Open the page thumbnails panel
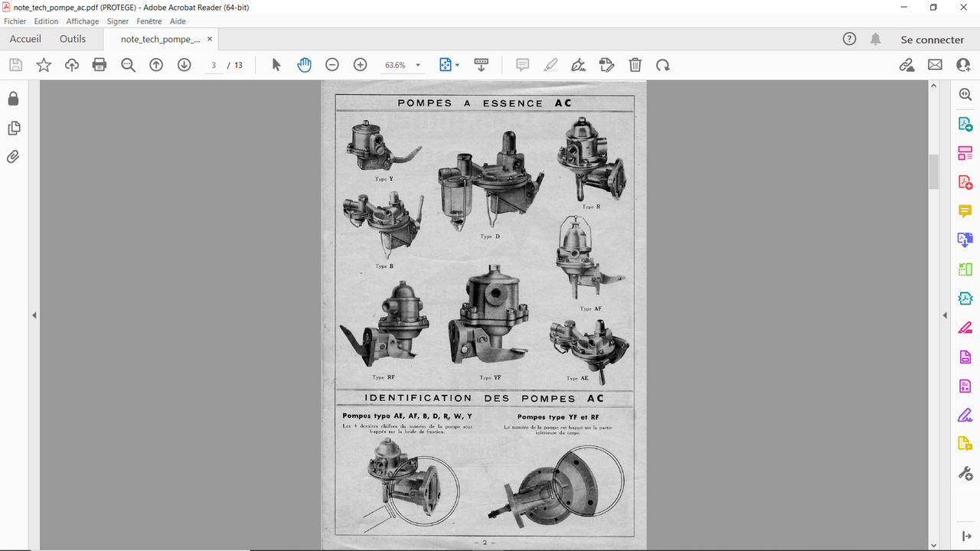The width and height of the screenshot is (980, 551). [13, 128]
